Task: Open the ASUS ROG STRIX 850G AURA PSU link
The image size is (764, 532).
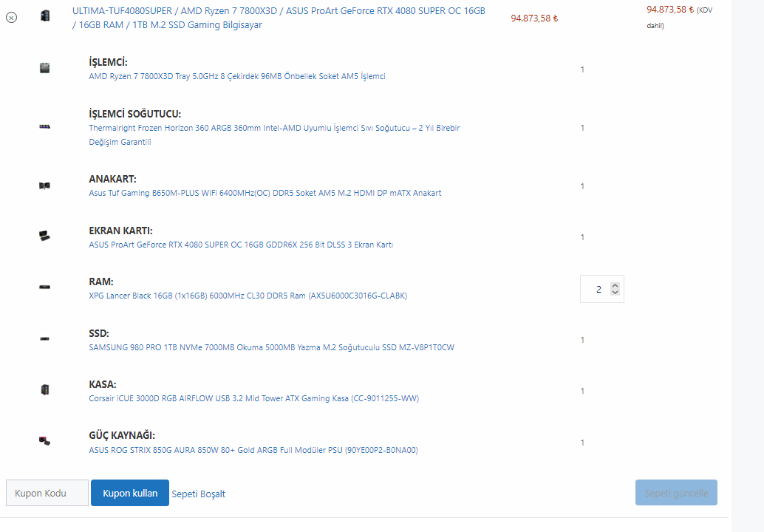Action: [x=253, y=450]
